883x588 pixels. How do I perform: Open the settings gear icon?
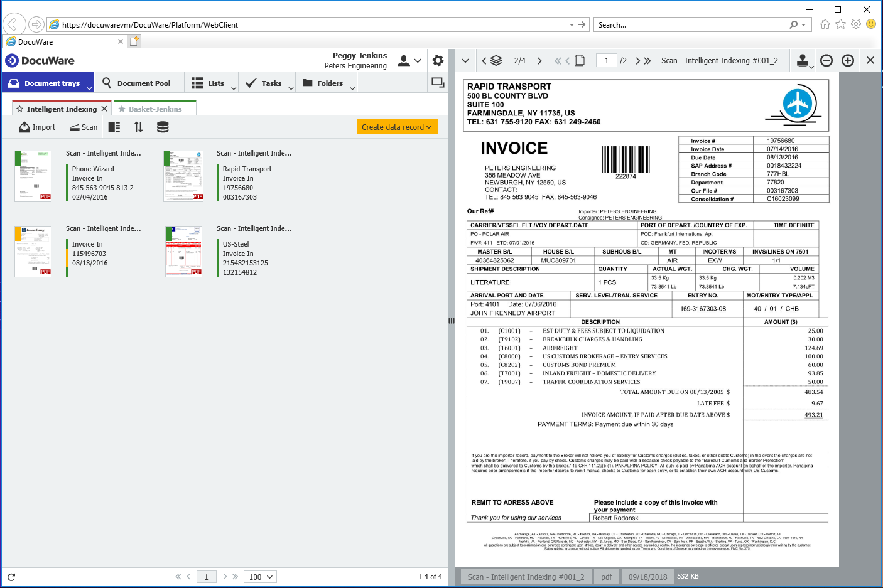click(438, 61)
